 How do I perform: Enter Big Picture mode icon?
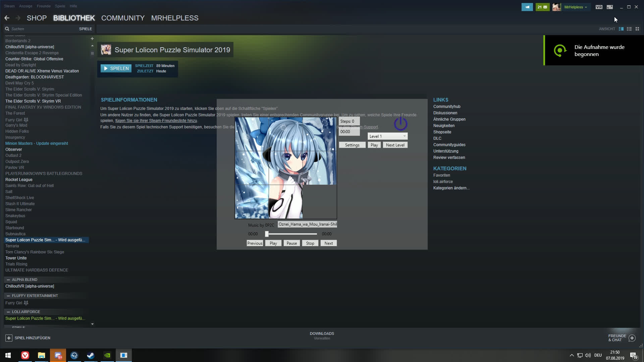(610, 7)
